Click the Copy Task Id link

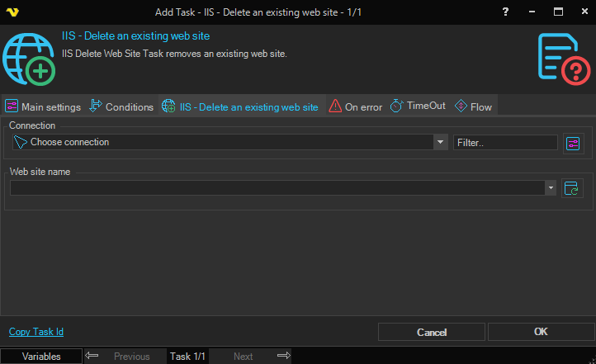tap(36, 332)
